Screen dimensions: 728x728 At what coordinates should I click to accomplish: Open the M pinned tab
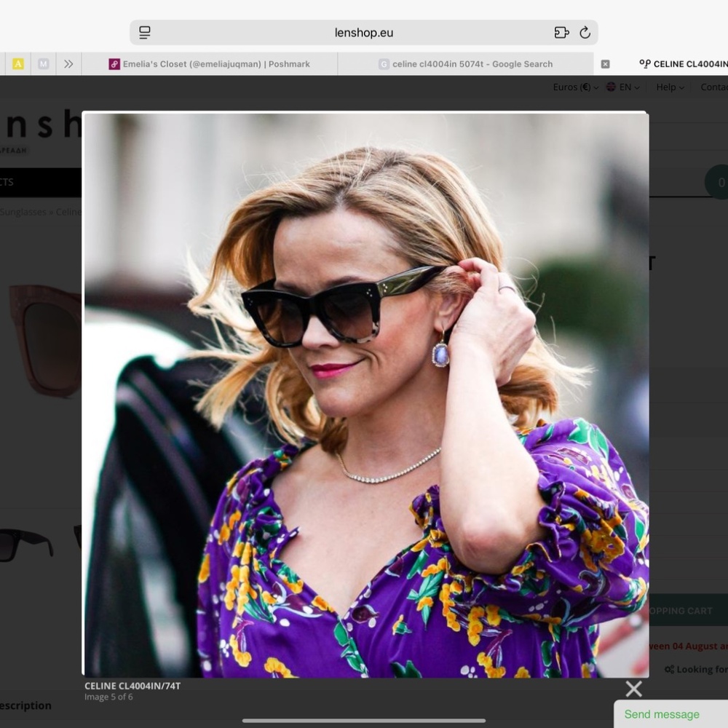[x=43, y=64]
